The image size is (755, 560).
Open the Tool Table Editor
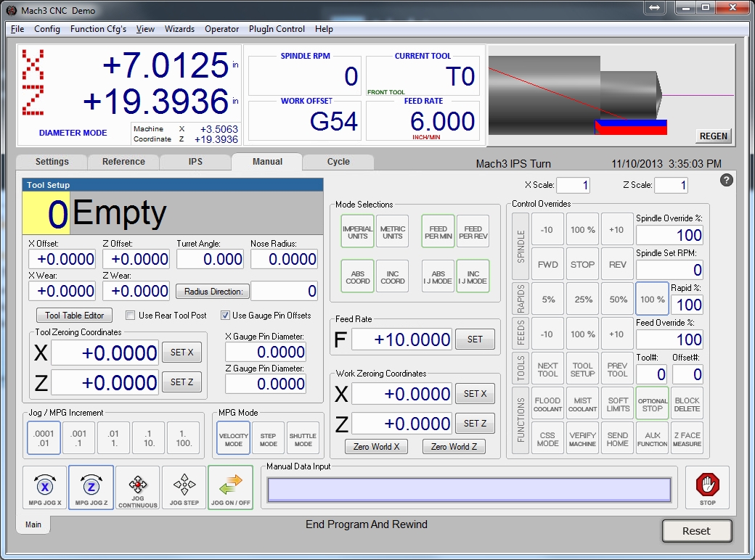coord(75,316)
